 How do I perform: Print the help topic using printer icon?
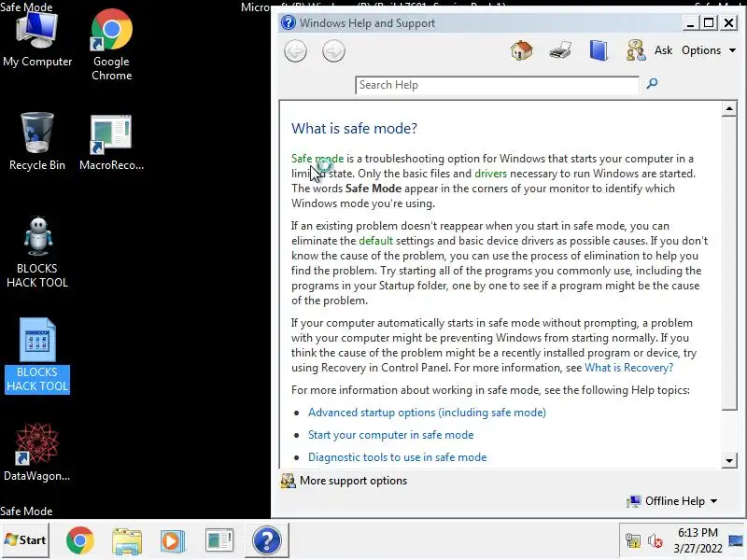[559, 50]
